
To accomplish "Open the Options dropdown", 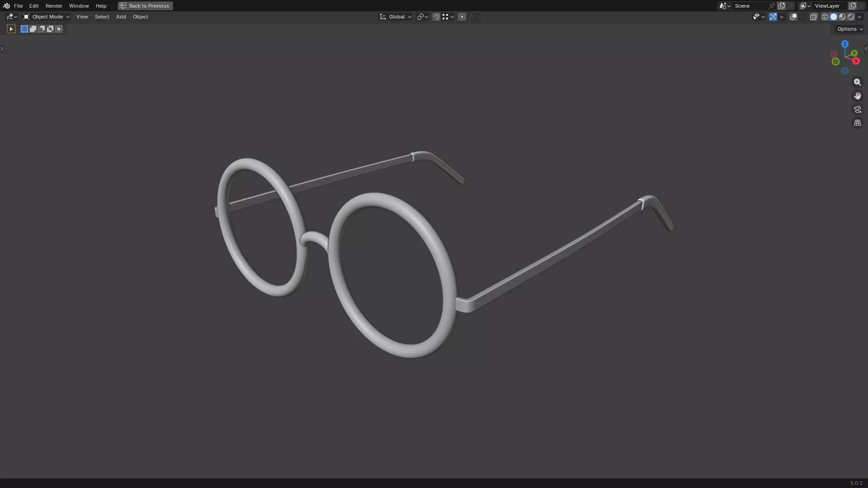I will [x=850, y=29].
